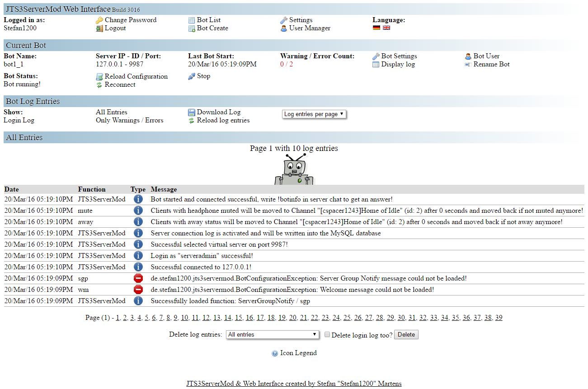
Task: Click the robot mascot image
Action: [x=294, y=170]
